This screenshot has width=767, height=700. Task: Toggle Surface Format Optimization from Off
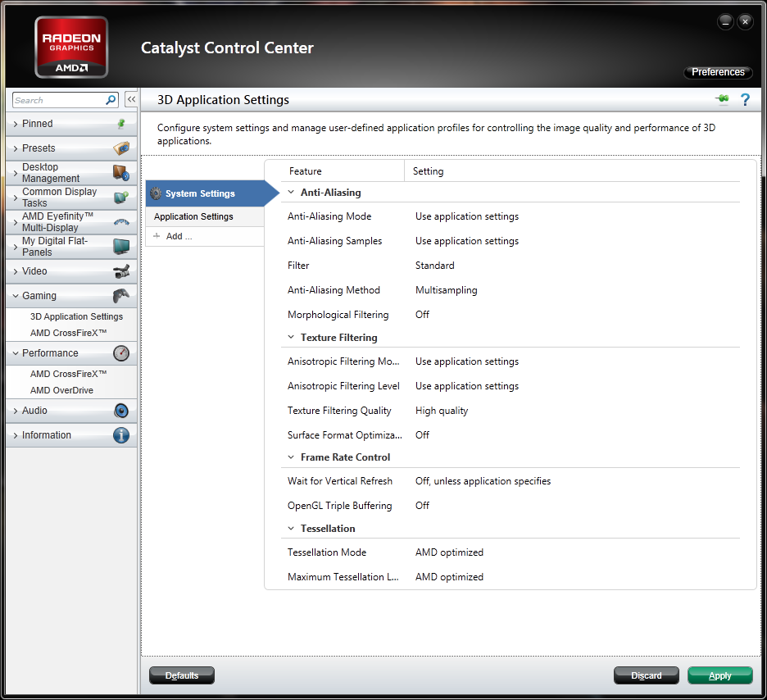coord(422,435)
